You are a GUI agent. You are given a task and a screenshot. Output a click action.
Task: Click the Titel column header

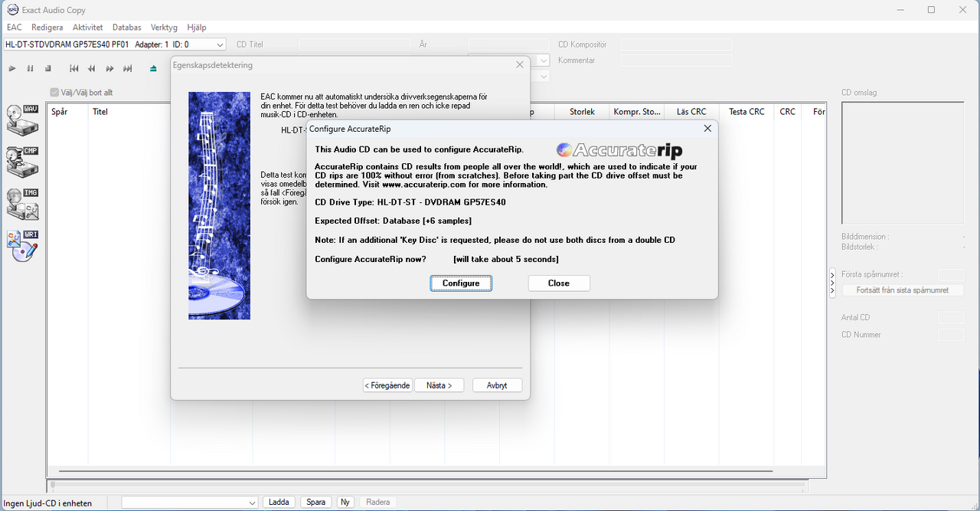[129, 112]
